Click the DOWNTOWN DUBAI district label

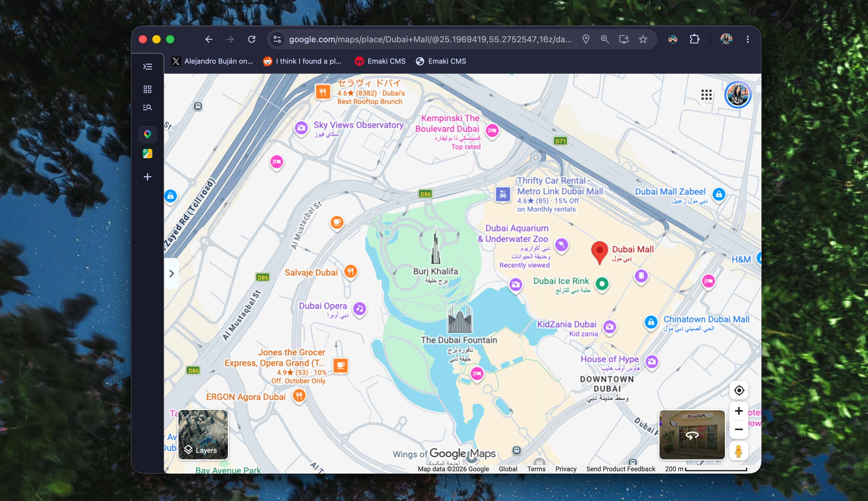[607, 384]
